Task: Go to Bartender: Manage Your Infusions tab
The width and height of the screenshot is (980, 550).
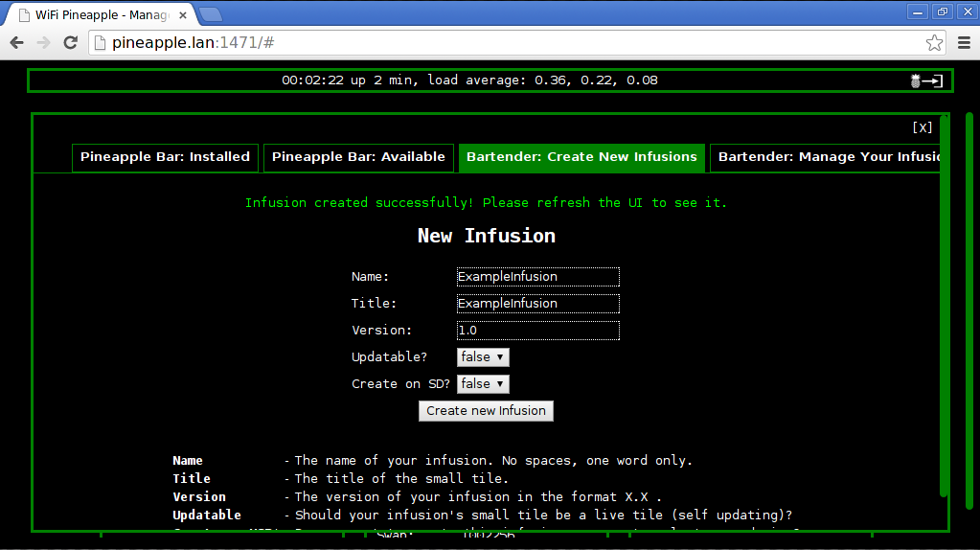Action: click(827, 157)
